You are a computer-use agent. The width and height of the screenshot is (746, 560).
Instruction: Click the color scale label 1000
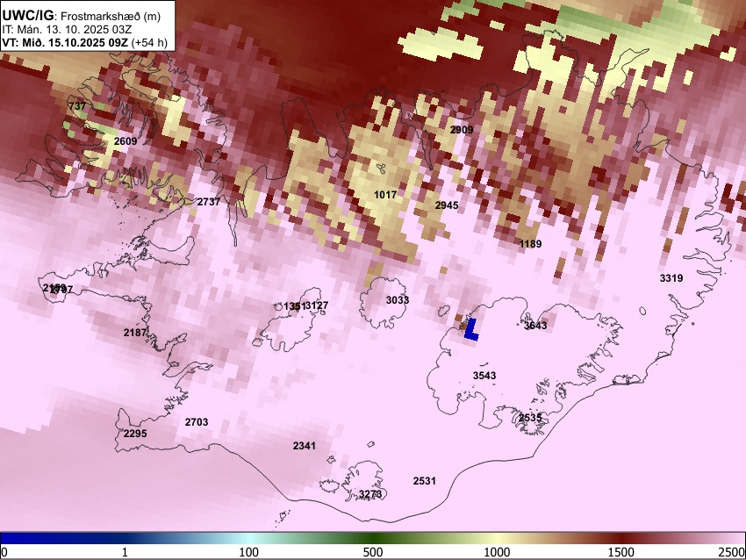497,552
